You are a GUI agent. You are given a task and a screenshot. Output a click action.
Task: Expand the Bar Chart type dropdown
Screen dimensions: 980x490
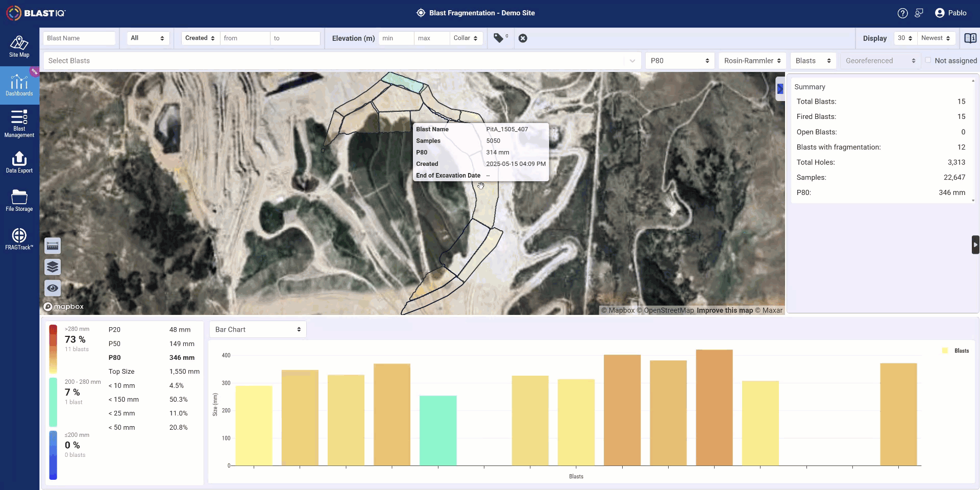point(258,330)
